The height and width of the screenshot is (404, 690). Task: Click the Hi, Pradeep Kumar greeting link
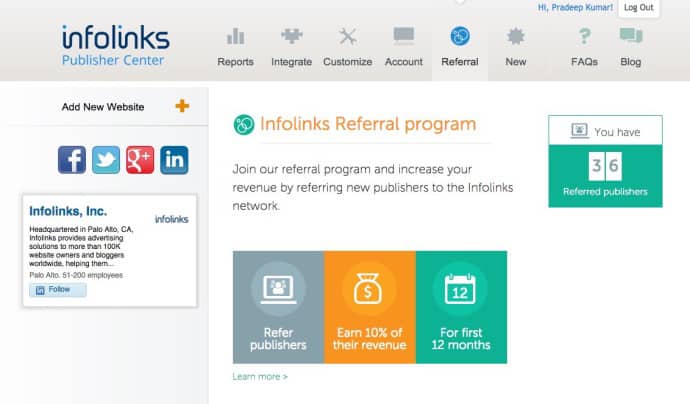575,7
